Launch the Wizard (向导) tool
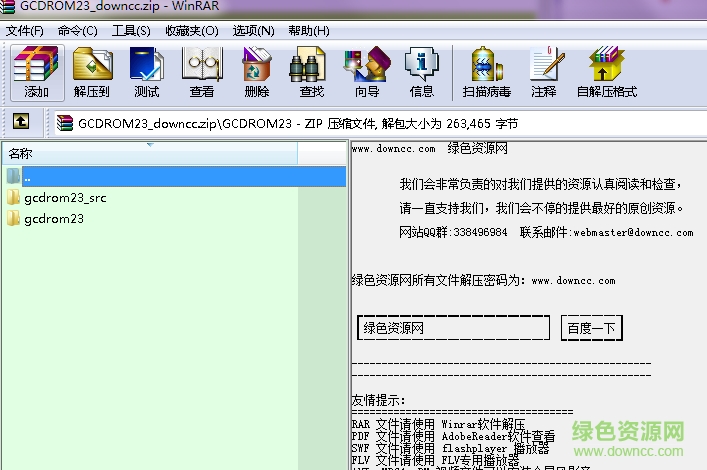The image size is (707, 470). click(x=367, y=72)
